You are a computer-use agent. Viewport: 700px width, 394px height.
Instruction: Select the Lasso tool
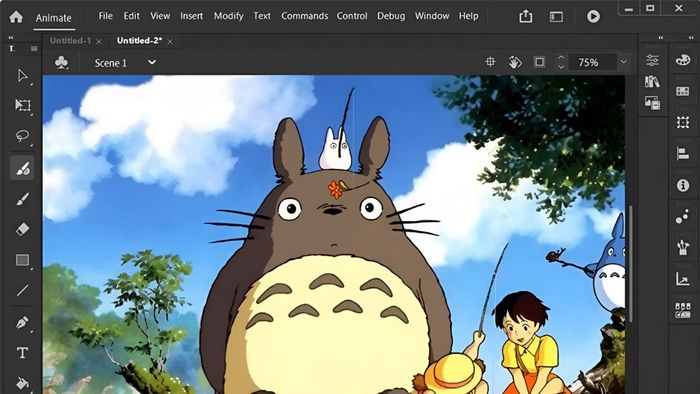(22, 136)
